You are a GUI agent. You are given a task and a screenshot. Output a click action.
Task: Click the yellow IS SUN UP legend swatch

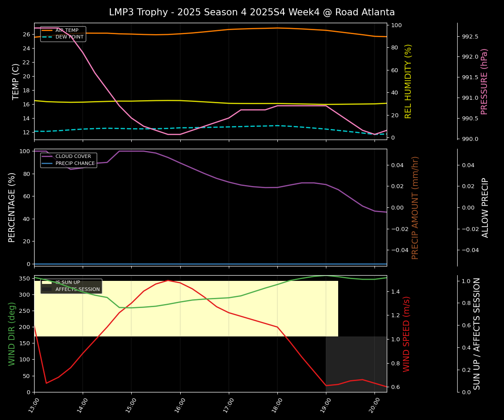point(47,283)
